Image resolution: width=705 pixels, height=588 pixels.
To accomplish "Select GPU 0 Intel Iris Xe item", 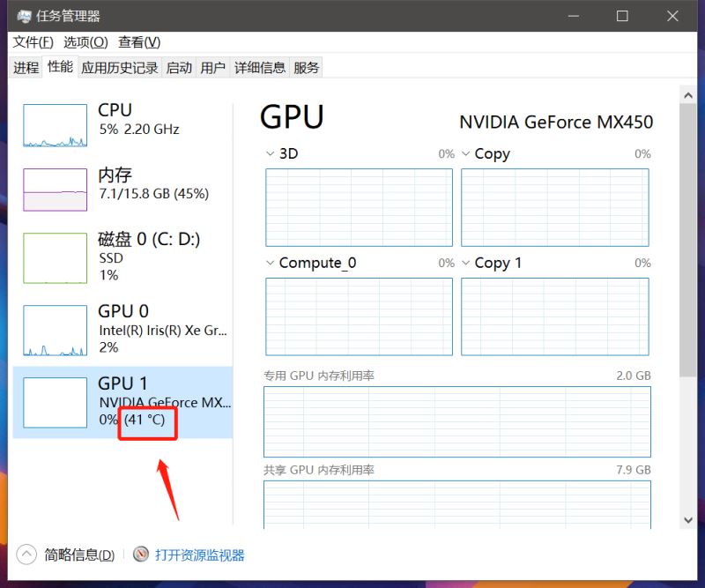I will click(x=122, y=330).
